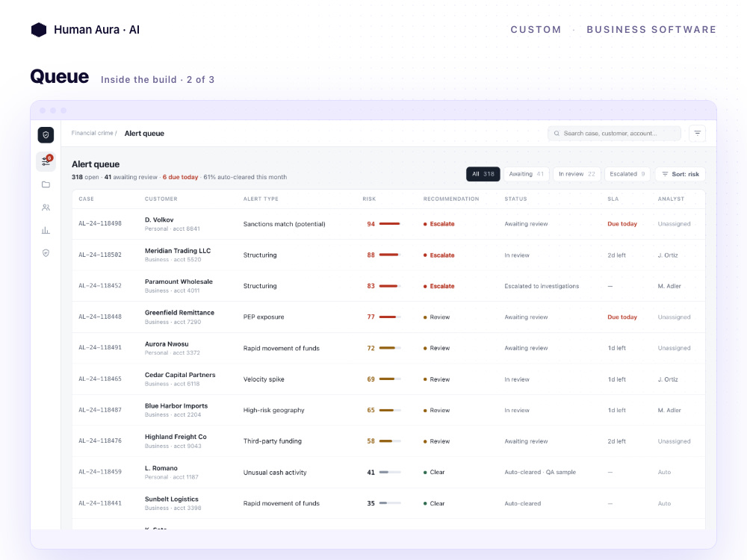Open case AL-24-118487

[100, 410]
